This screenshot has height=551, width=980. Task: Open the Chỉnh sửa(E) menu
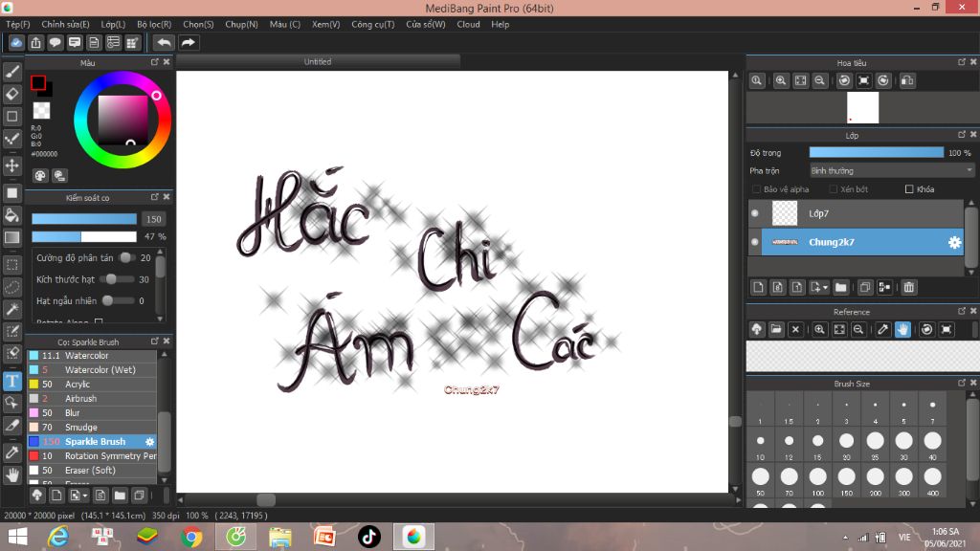click(x=66, y=24)
